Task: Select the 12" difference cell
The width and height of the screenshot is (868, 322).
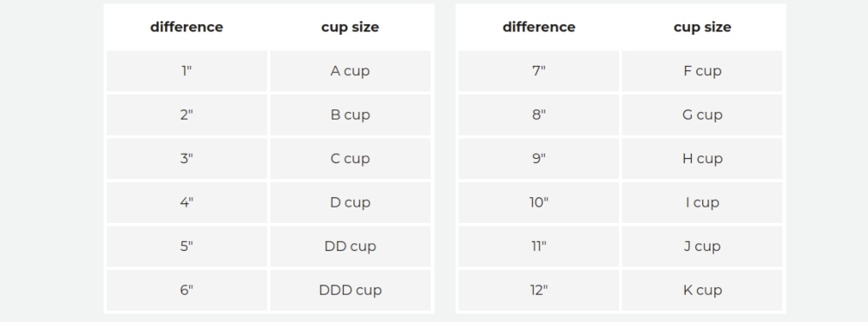Action: click(539, 290)
